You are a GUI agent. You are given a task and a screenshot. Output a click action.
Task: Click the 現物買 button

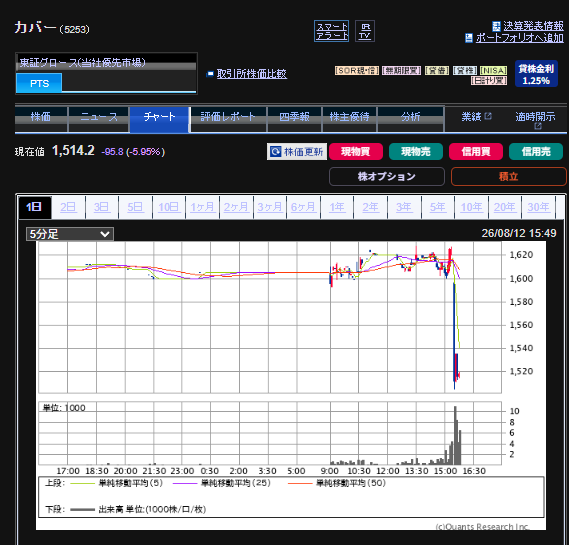[x=356, y=151]
